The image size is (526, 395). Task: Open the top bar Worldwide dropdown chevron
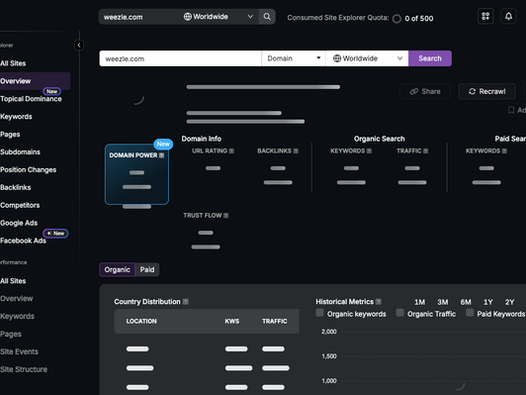(x=250, y=16)
